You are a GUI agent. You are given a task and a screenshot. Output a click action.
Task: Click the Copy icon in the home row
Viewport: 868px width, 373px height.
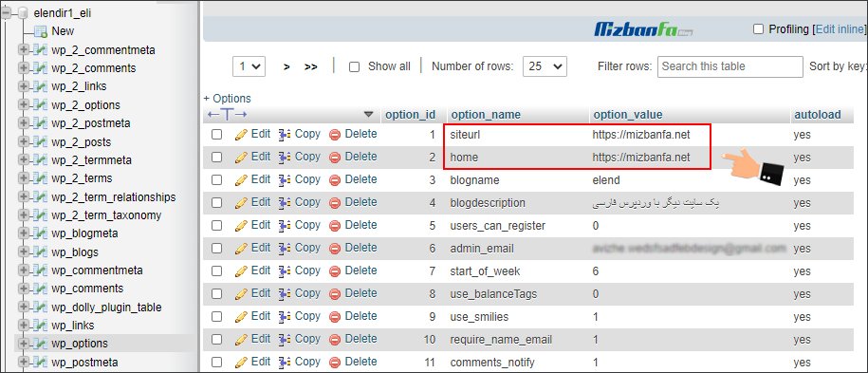[285, 158]
